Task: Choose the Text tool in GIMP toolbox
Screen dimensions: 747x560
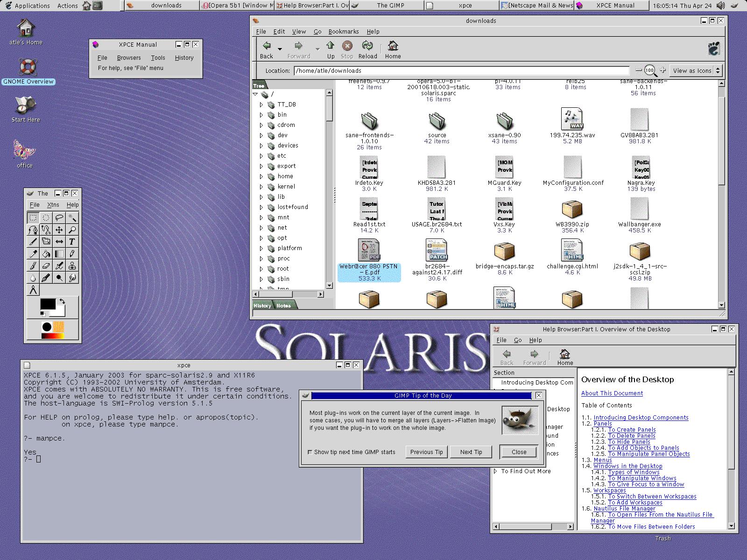Action: pos(72,242)
